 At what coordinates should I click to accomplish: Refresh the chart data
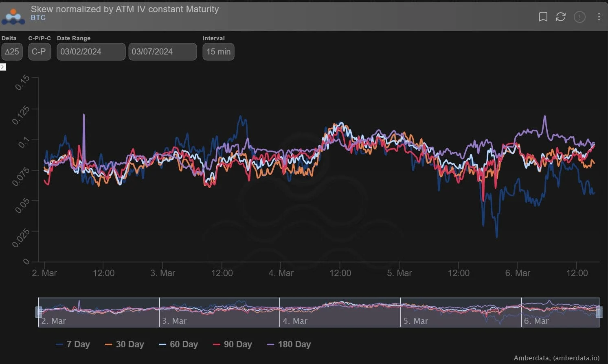pos(561,17)
